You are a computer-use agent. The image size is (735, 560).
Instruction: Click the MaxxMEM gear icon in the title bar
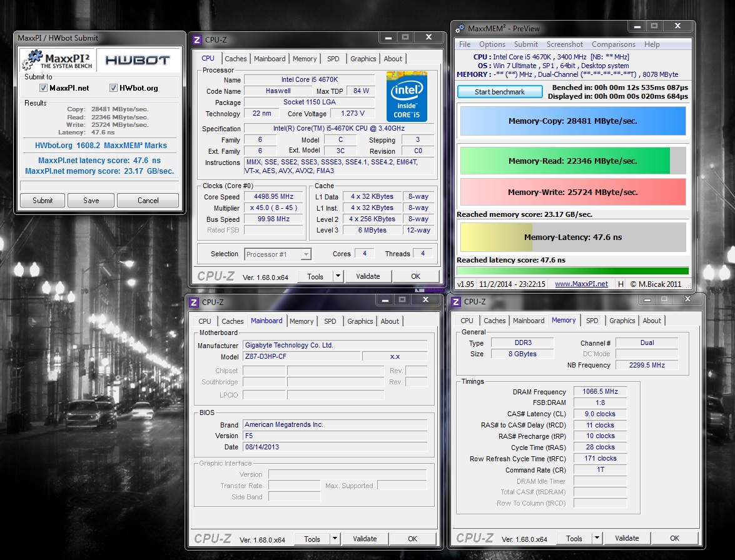(460, 29)
